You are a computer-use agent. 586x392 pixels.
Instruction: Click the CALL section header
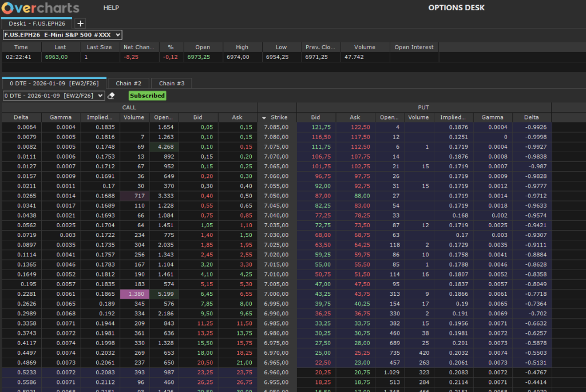129,107
